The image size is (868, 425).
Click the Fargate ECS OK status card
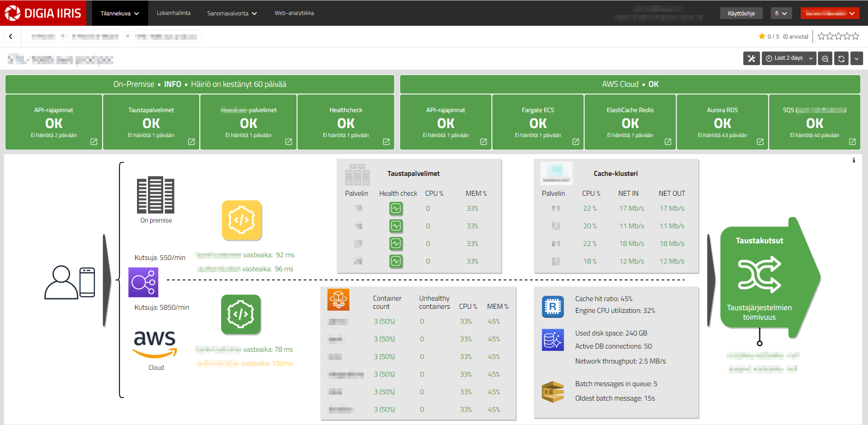[538, 122]
